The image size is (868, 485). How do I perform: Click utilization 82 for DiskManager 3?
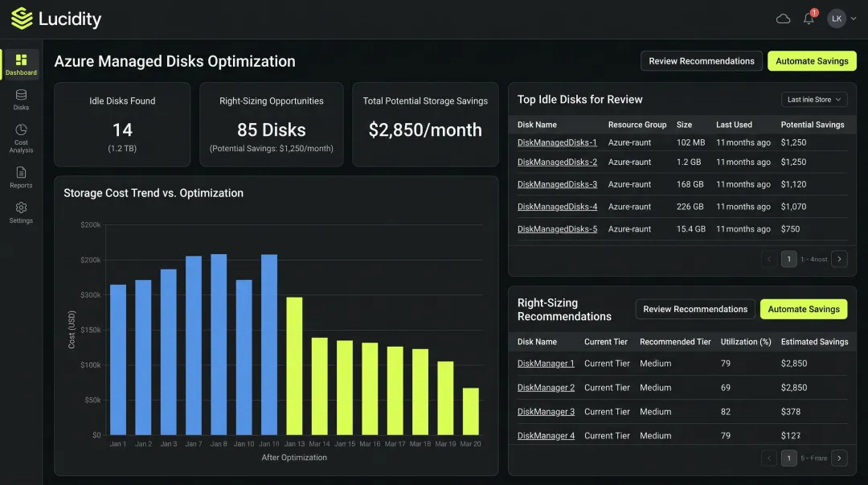[725, 412]
